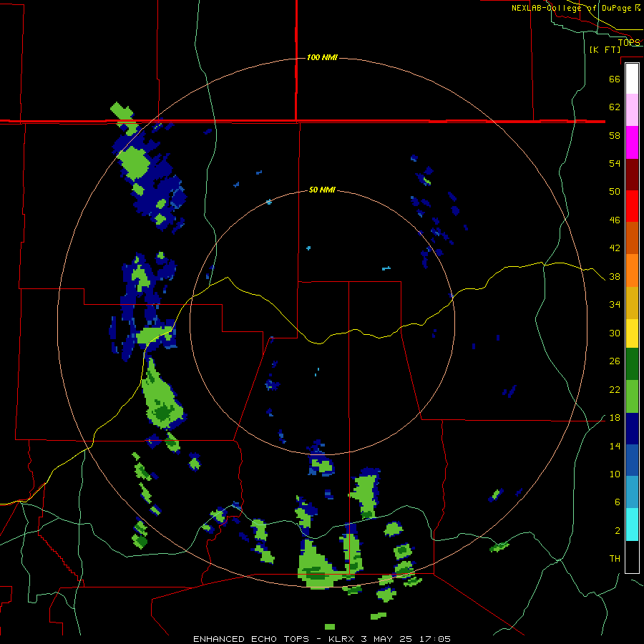Click the yellow 30 kft legend swatch
Image resolution: width=644 pixels, height=644 pixels.
coord(632,333)
